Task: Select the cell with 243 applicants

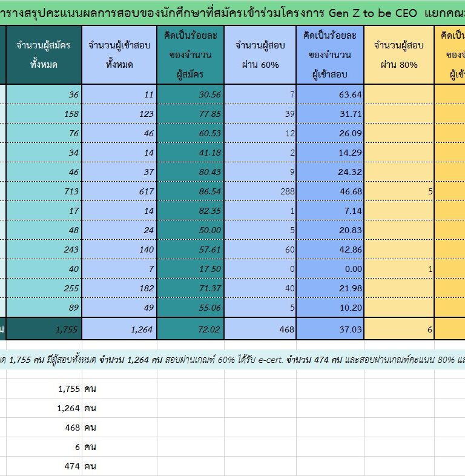Action: pyautogui.click(x=44, y=250)
